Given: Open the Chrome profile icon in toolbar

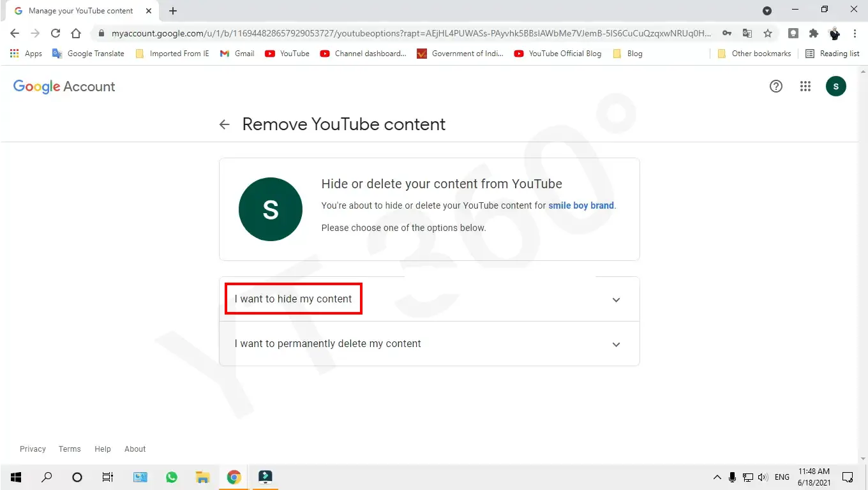Looking at the screenshot, I should (x=834, y=33).
